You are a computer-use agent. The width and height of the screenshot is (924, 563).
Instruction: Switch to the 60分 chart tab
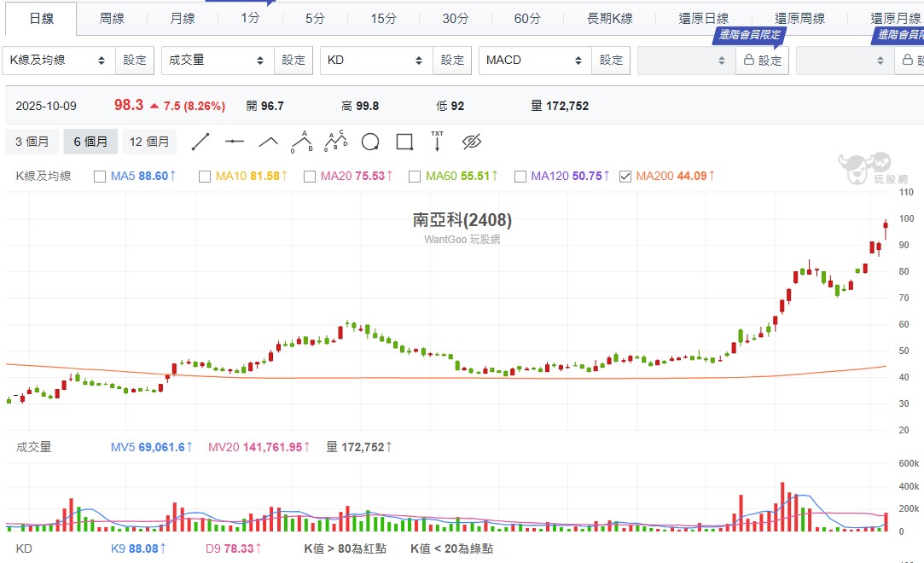tap(527, 18)
